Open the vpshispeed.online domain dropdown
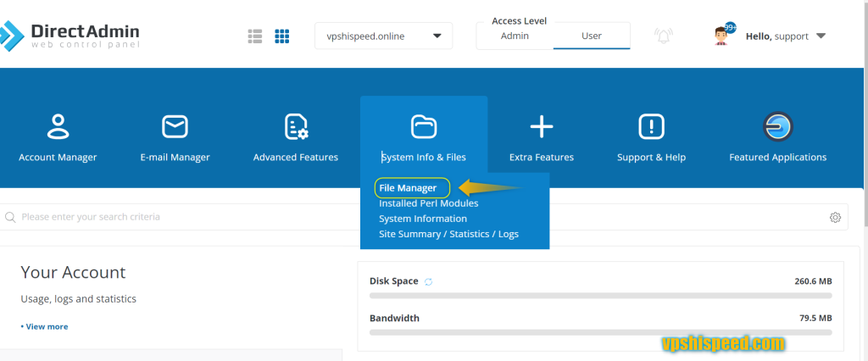868x361 pixels. click(384, 36)
